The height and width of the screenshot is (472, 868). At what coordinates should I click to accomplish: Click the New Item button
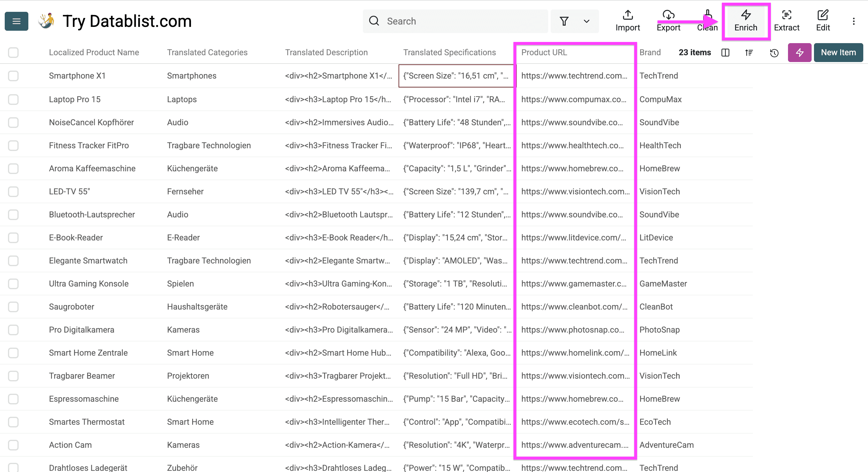click(x=838, y=53)
